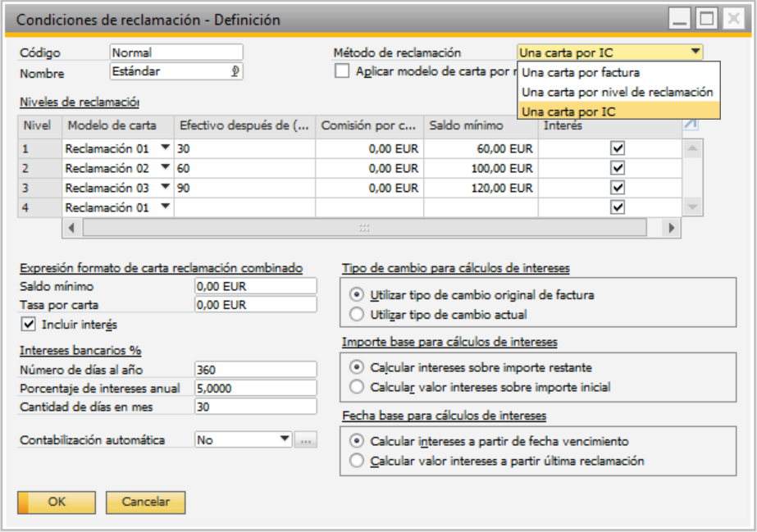Click the Saldo mínimo cell 100,00 EUR

point(481,168)
